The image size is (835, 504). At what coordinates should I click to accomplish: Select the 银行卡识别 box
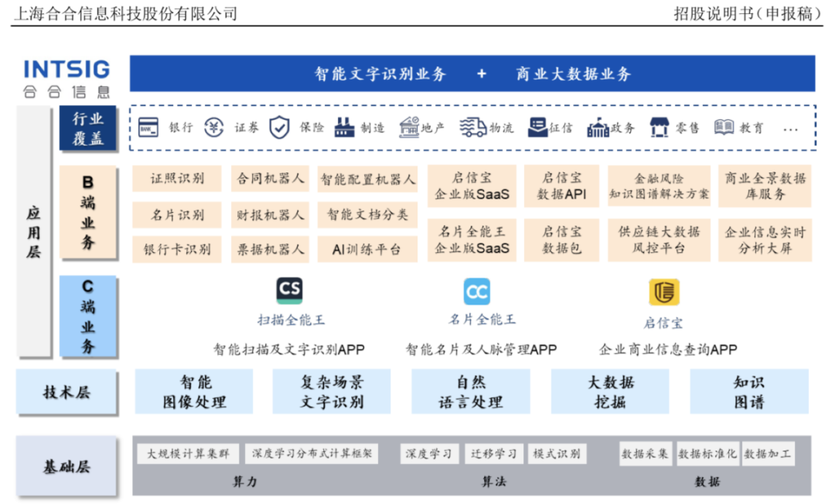pos(177,249)
